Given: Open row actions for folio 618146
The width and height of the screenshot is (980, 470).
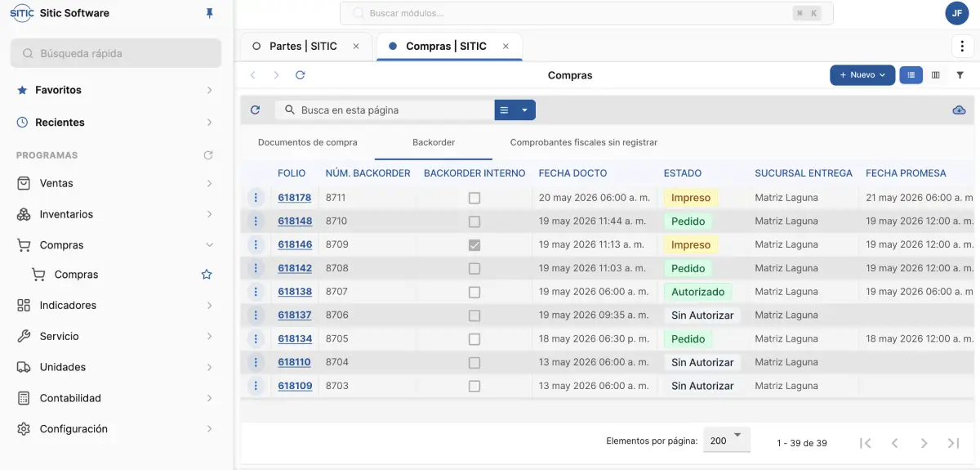Looking at the screenshot, I should [x=256, y=244].
